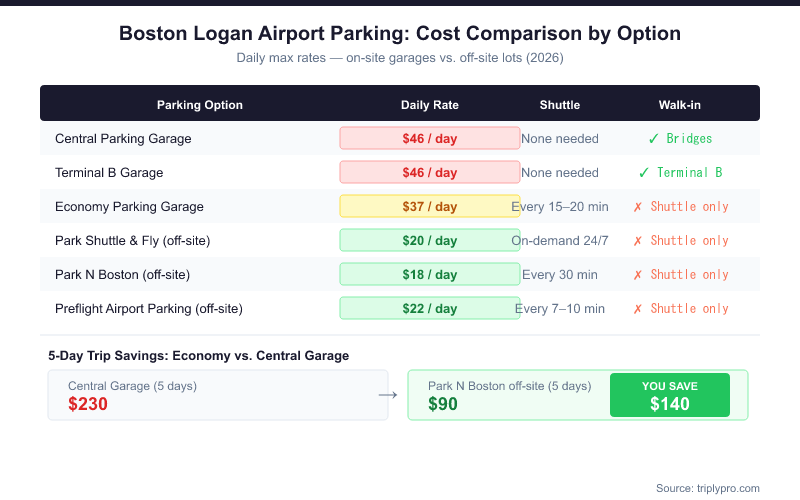Select the Park N Boston off-site $90 box
This screenshot has width=800, height=500.
click(x=510, y=396)
